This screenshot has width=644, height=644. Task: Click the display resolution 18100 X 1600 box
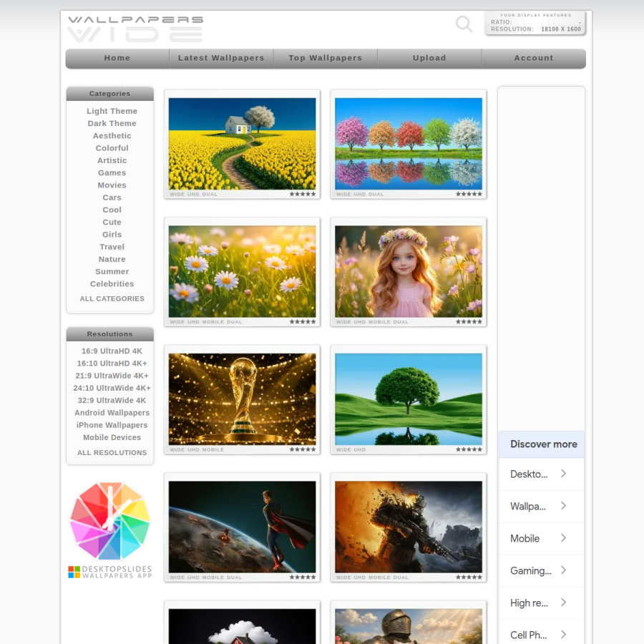[535, 23]
